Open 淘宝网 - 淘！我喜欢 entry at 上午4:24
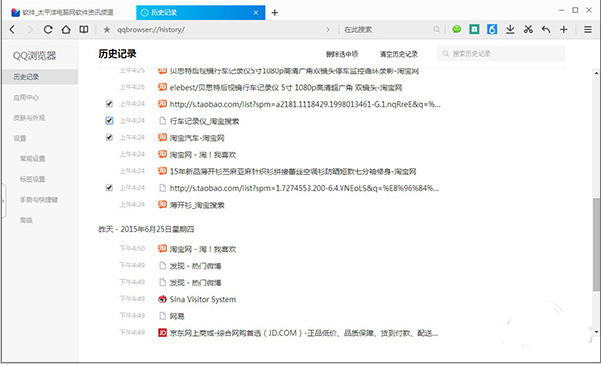601x365 pixels. pos(203,155)
